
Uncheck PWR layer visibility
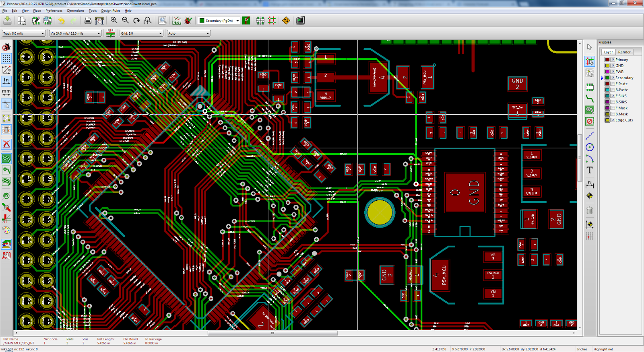(x=613, y=72)
